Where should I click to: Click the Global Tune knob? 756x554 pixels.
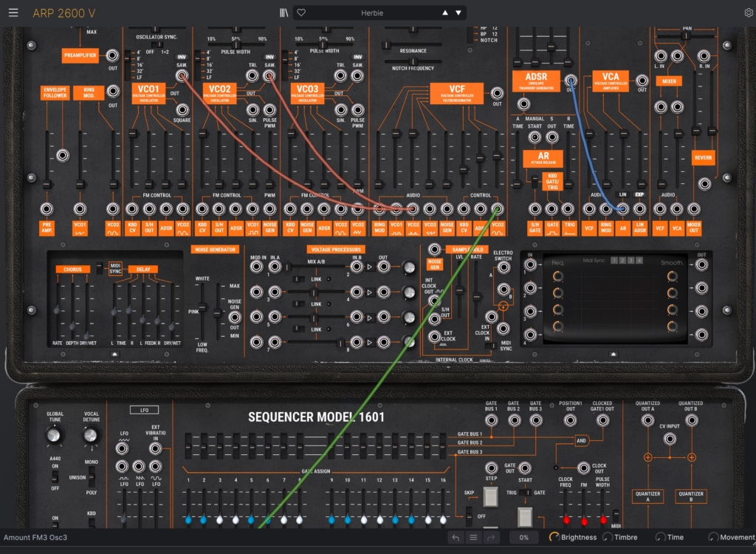(x=55, y=436)
